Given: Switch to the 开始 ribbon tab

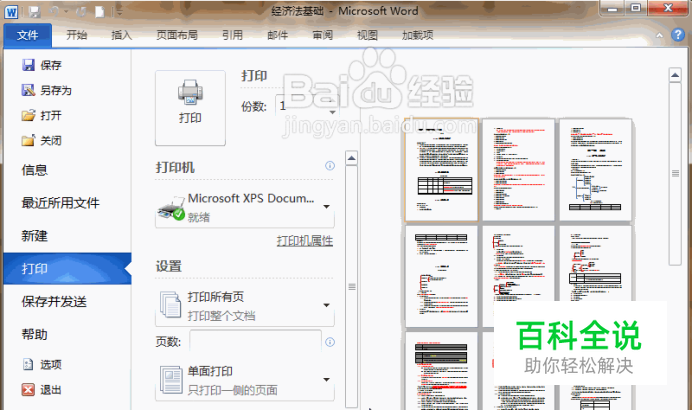Looking at the screenshot, I should (76, 35).
